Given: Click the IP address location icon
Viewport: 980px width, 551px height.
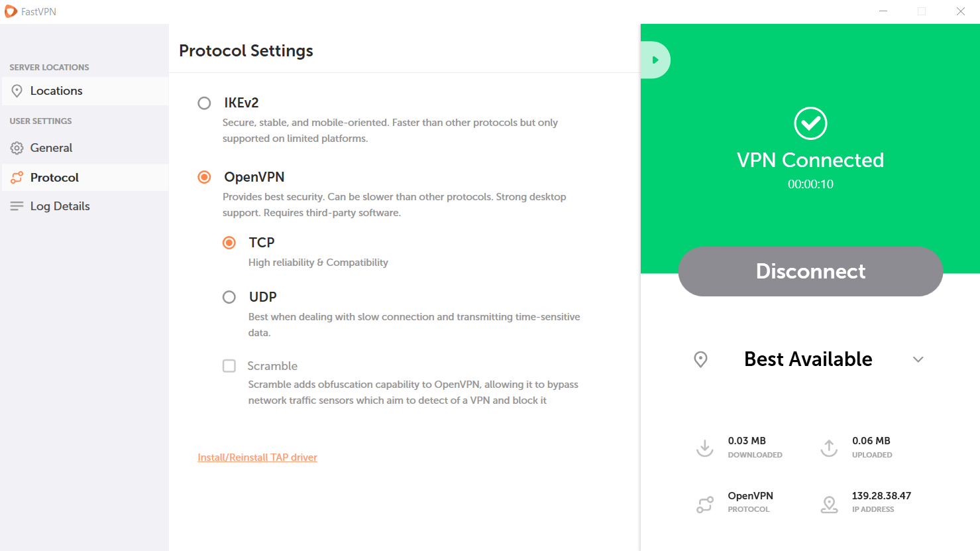Looking at the screenshot, I should [829, 504].
